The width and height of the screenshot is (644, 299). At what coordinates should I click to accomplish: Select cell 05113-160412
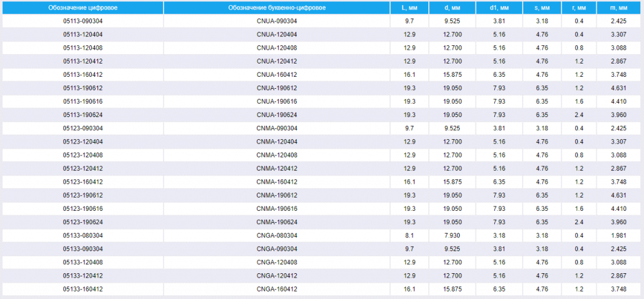click(83, 74)
